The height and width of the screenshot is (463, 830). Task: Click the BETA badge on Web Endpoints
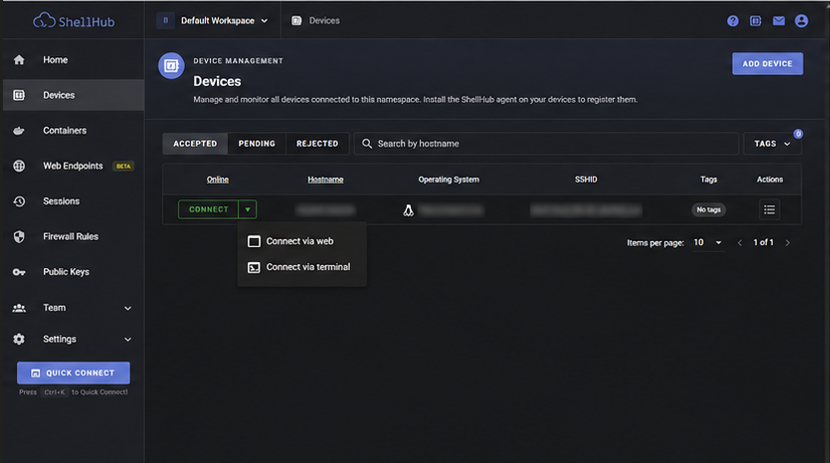(123, 166)
